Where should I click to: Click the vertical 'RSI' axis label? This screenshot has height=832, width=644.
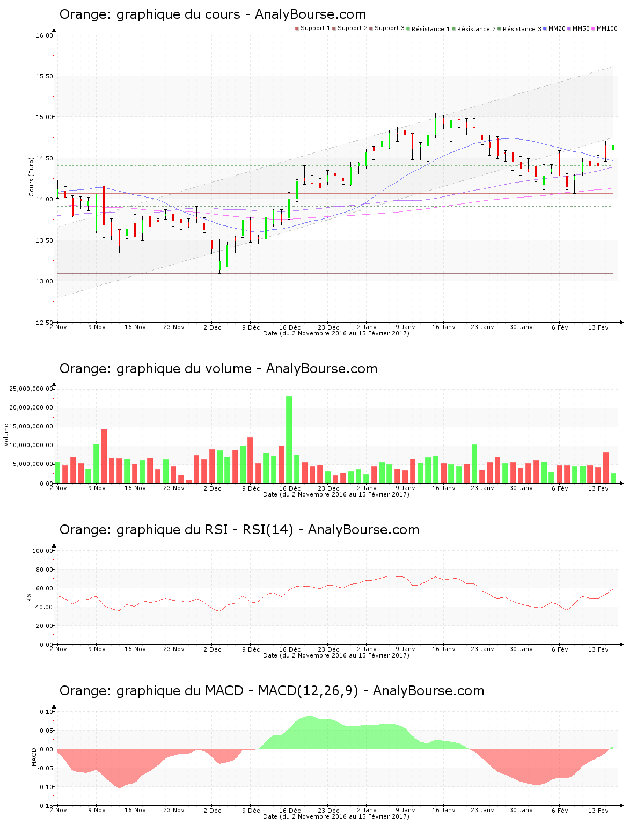[29, 595]
